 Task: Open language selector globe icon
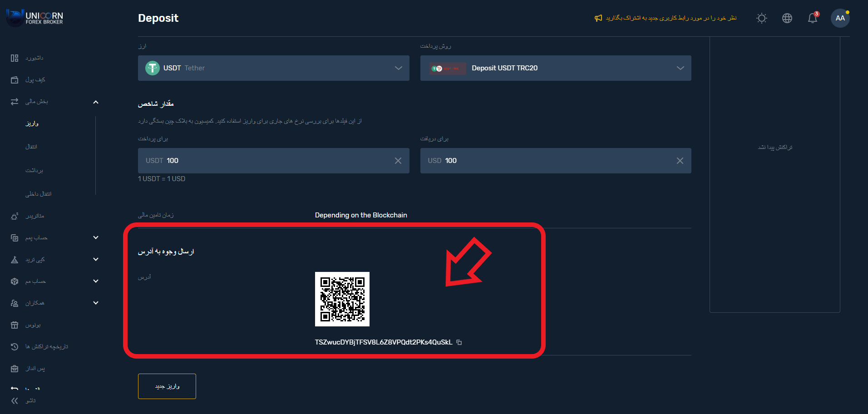(787, 18)
